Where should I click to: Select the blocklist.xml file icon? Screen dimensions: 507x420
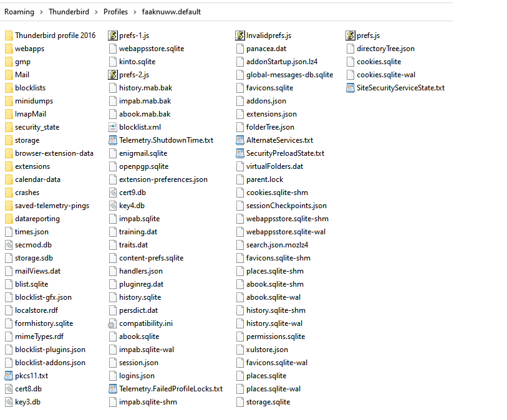tap(112, 127)
